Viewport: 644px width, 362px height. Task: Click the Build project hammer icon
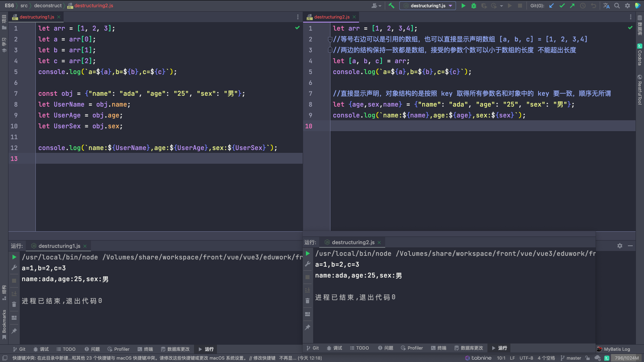click(391, 6)
